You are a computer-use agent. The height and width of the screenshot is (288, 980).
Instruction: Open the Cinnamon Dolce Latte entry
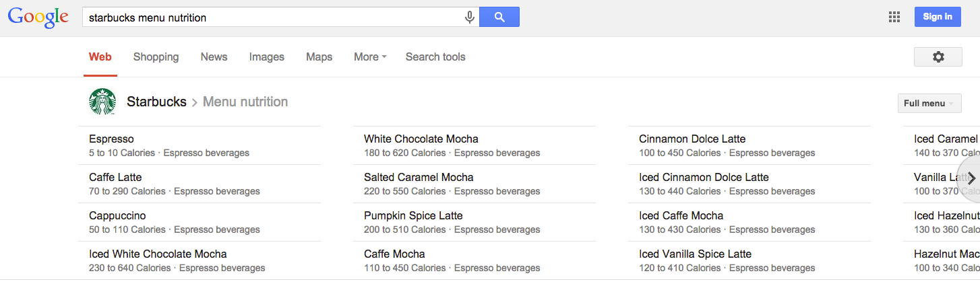[x=749, y=145]
